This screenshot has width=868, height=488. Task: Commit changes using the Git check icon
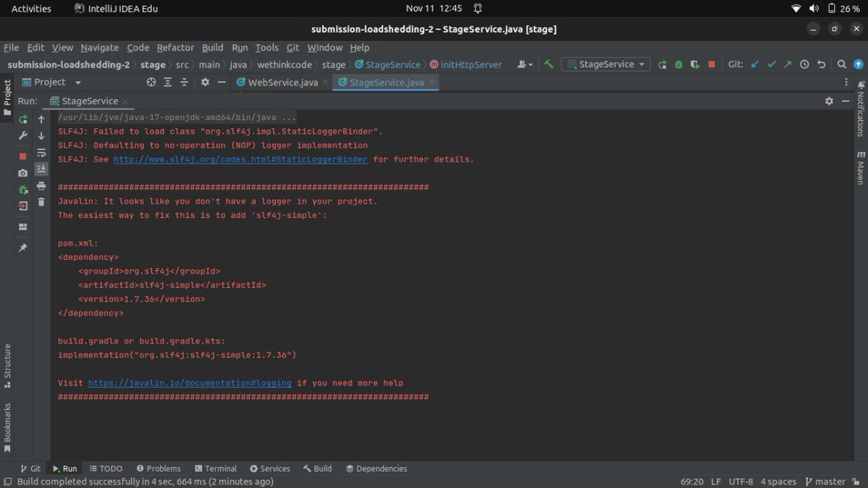coord(770,64)
